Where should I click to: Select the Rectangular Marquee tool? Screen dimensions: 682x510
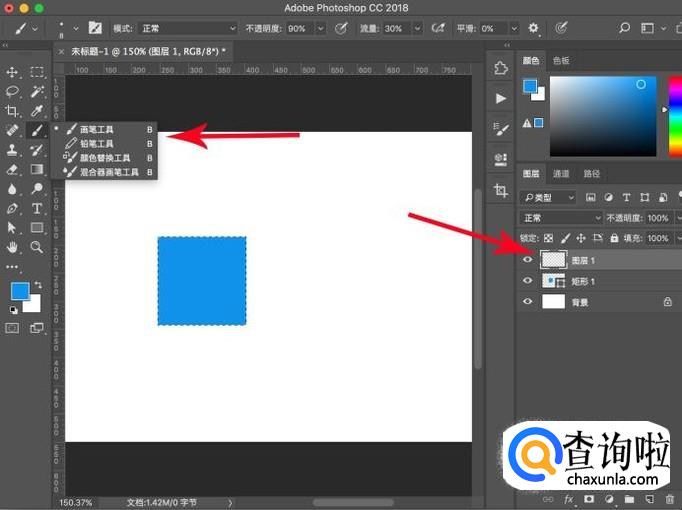(37, 72)
